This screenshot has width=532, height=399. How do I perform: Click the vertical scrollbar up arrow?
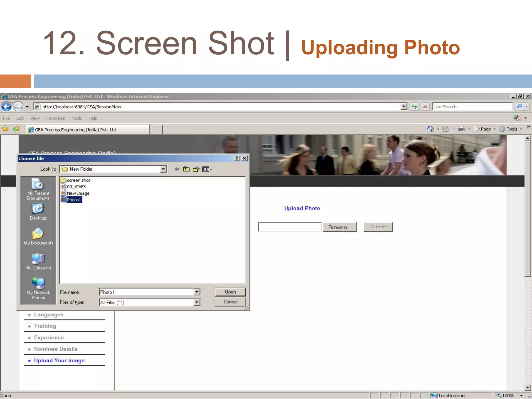(528, 138)
